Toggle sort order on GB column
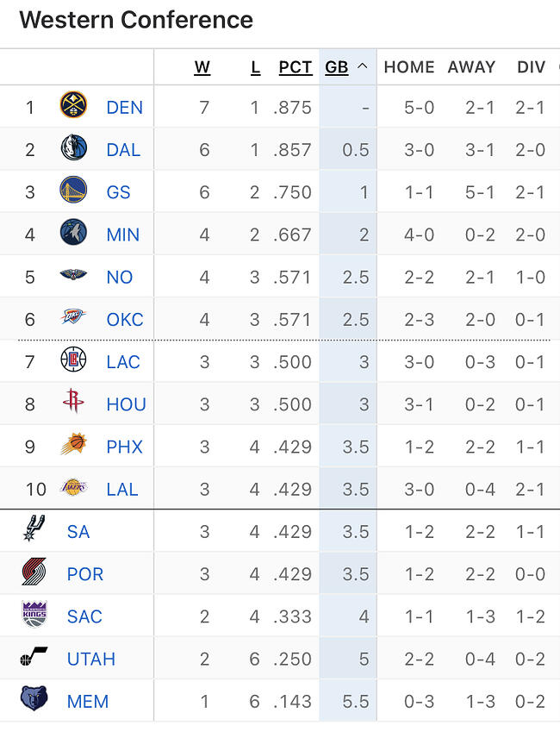Image resolution: width=560 pixels, height=738 pixels. 346,67
